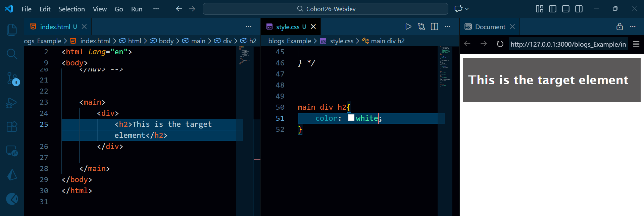Open the Remote Explorer view
Viewport: 644px width, 216px height.
click(12, 151)
